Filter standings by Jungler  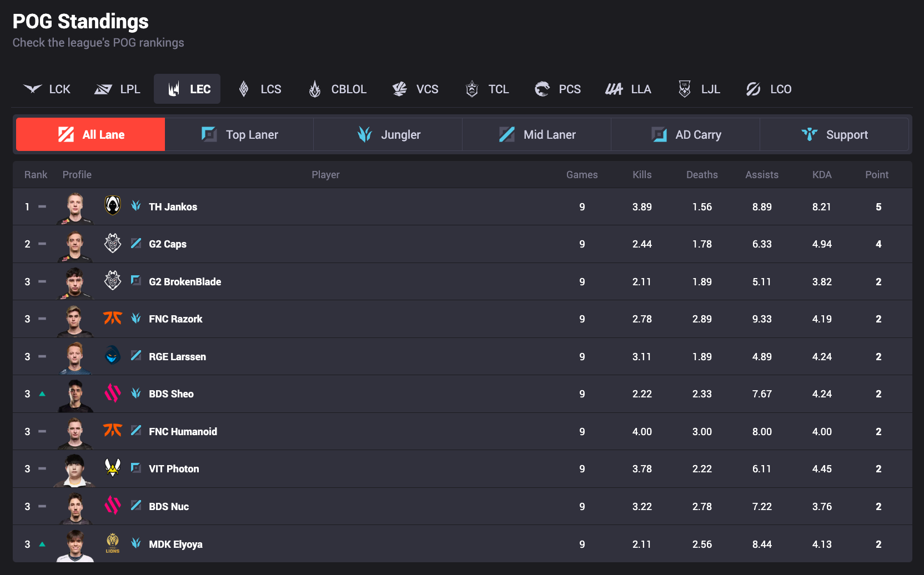click(x=388, y=134)
